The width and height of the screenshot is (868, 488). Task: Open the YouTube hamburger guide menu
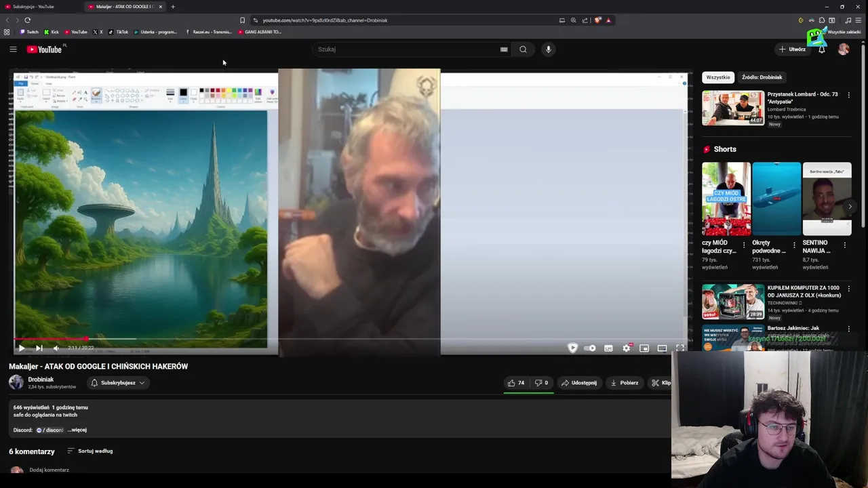click(13, 49)
